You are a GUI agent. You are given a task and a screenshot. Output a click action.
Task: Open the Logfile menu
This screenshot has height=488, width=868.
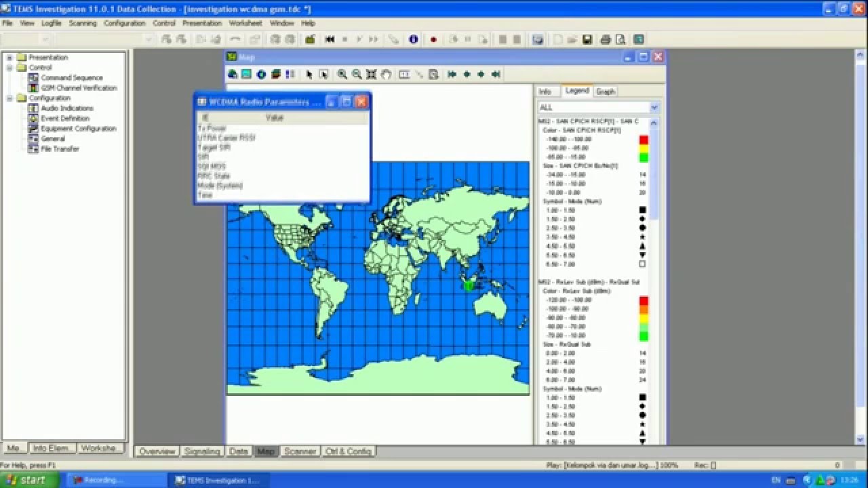[x=51, y=23]
